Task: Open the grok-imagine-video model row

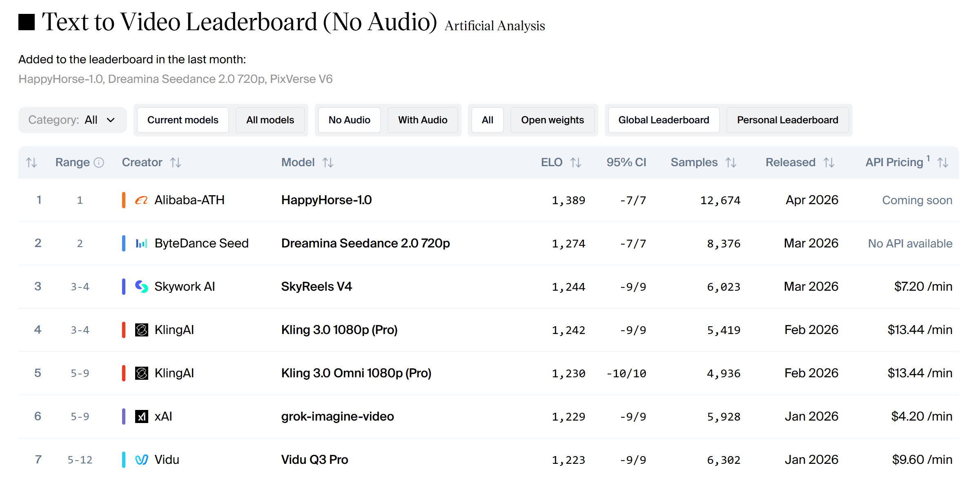Action: [337, 416]
